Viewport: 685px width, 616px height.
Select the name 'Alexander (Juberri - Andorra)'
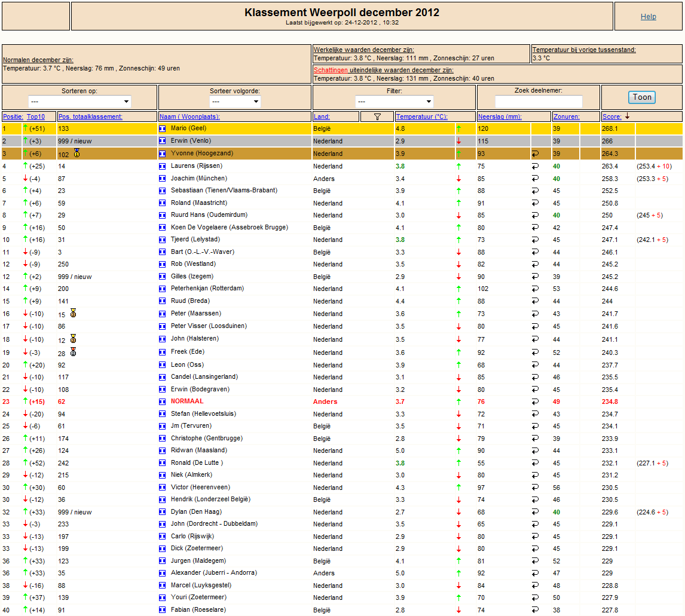click(x=214, y=573)
